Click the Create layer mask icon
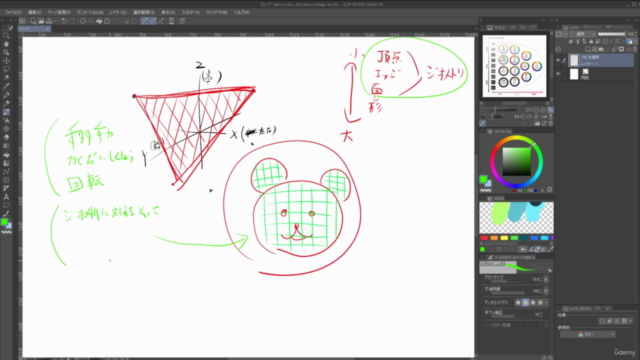The height and width of the screenshot is (360, 640). click(622, 49)
